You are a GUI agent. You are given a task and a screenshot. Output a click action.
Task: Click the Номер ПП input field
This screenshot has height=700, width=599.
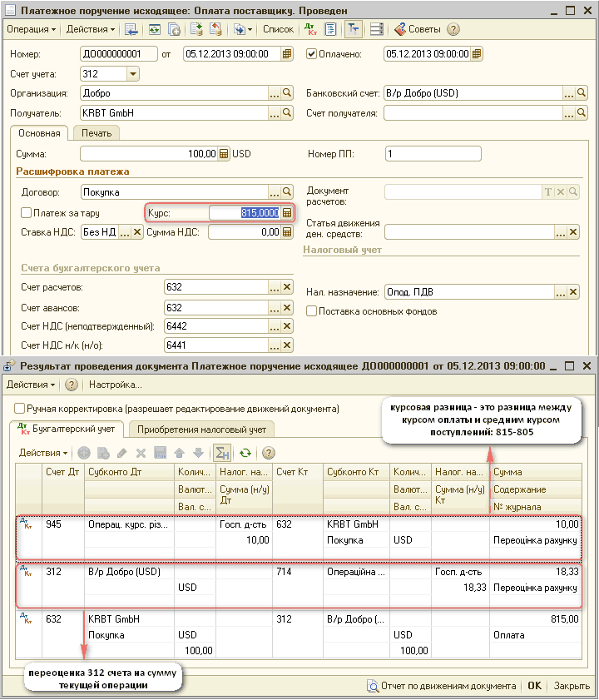[433, 154]
